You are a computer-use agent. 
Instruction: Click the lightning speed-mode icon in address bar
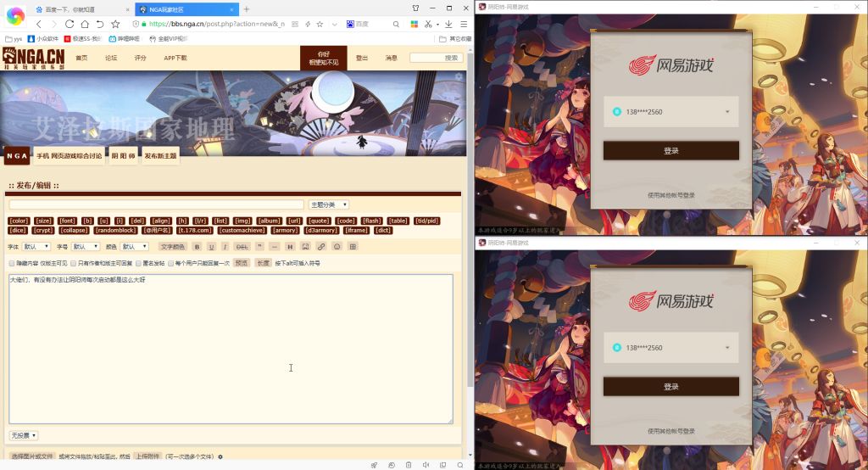pos(308,25)
